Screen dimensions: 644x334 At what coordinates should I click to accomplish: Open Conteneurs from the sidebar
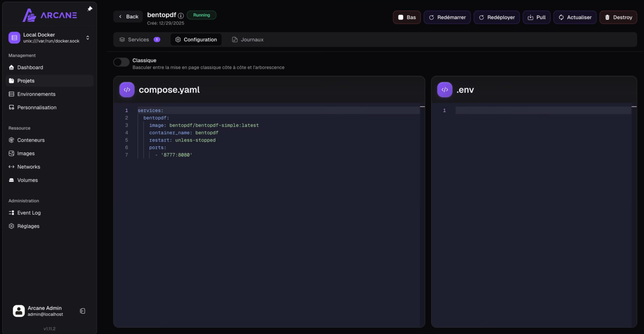pos(31,140)
